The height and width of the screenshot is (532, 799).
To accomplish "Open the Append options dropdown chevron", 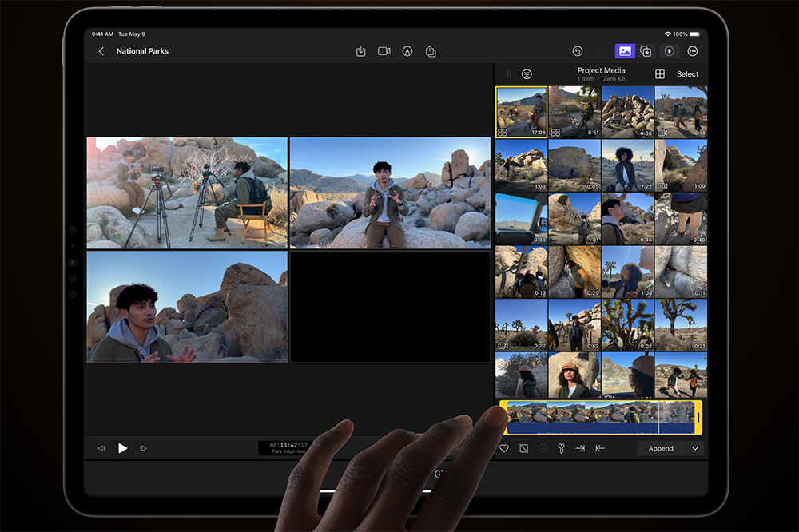I will click(694, 448).
